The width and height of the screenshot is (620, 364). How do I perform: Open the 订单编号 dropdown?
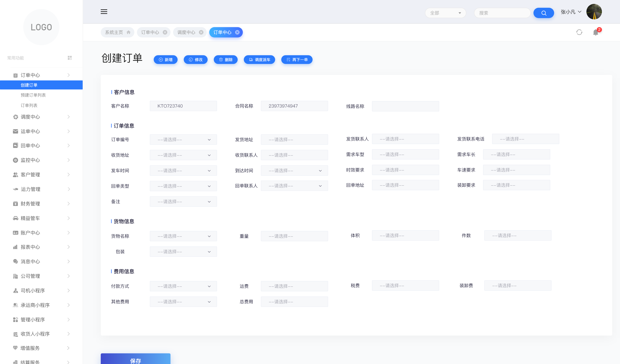[x=183, y=140]
